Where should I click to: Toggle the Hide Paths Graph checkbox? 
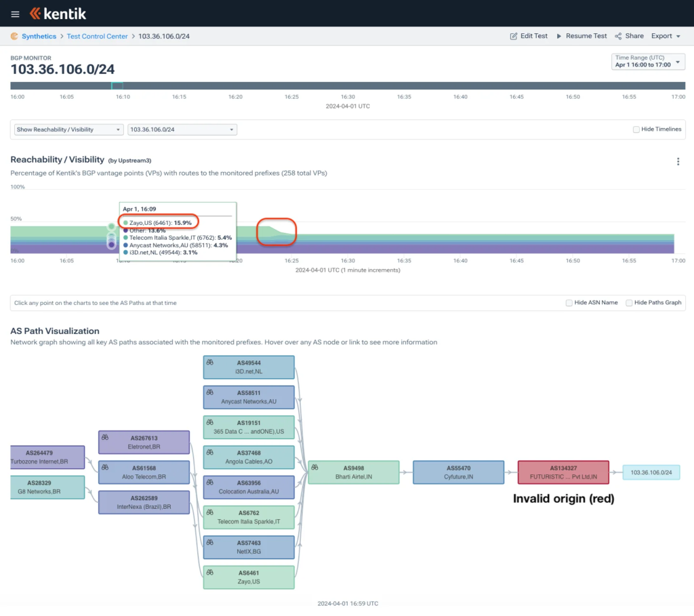[629, 303]
